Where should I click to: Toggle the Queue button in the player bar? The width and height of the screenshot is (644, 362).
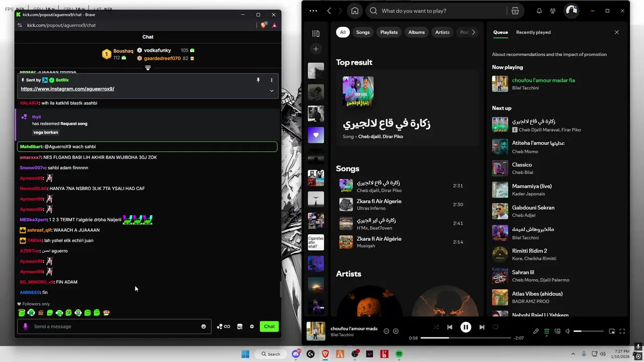point(547,331)
